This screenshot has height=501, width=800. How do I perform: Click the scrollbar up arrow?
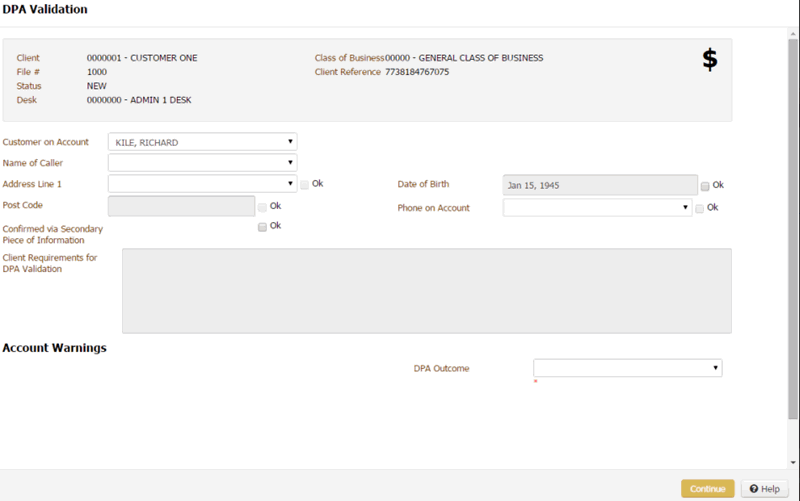[793, 33]
